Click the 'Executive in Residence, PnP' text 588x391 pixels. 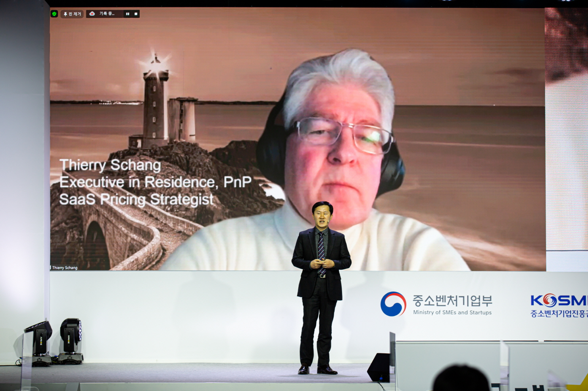(155, 182)
